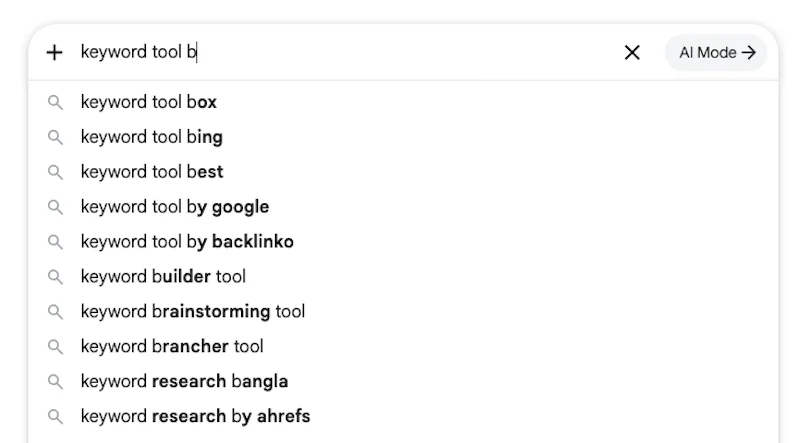
Task: Pick 'keyword tool by google' suggestion
Action: [403, 207]
